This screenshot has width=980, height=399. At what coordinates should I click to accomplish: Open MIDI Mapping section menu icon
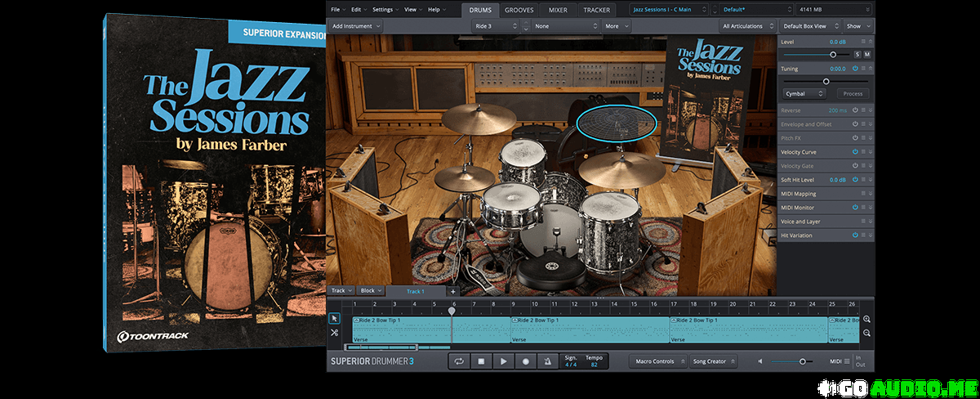click(x=863, y=194)
